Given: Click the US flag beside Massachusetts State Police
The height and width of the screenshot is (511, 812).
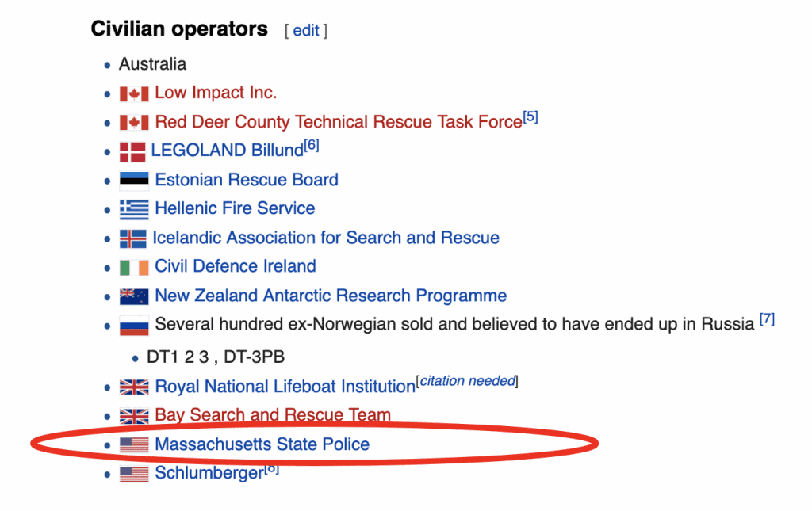Looking at the screenshot, I should coord(134,444).
